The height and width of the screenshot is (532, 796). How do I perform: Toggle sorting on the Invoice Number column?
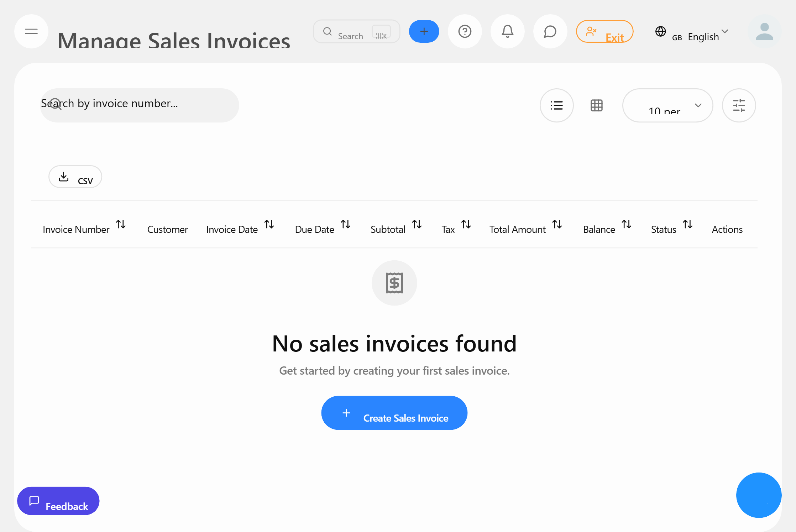121,225
